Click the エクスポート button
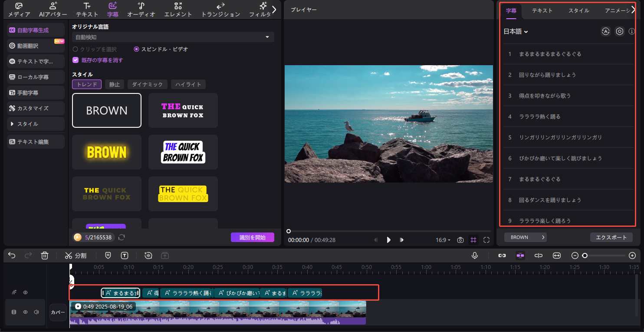 click(x=611, y=237)
